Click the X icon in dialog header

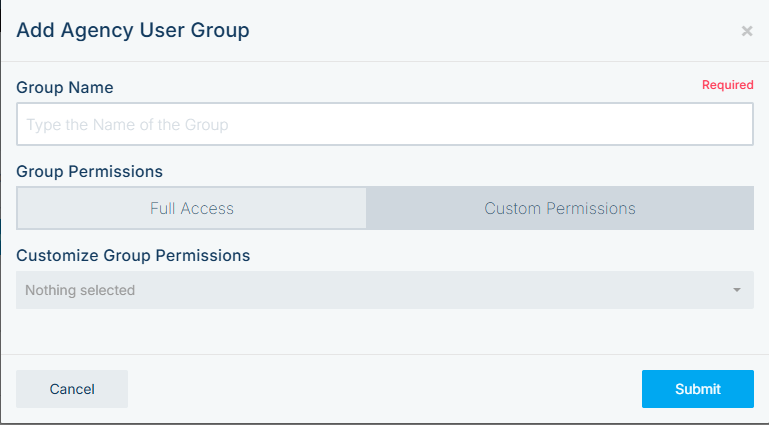pos(747,31)
